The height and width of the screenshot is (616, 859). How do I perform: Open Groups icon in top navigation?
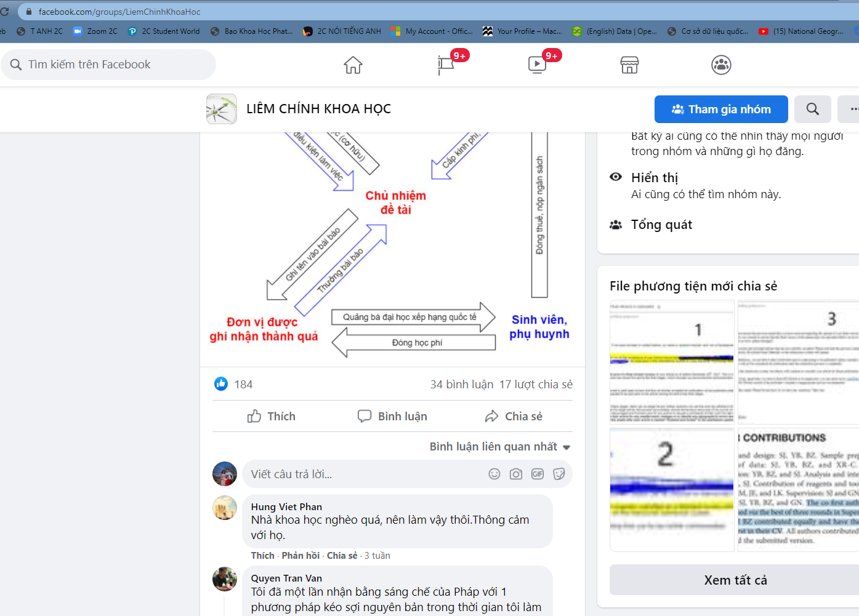coord(721,65)
